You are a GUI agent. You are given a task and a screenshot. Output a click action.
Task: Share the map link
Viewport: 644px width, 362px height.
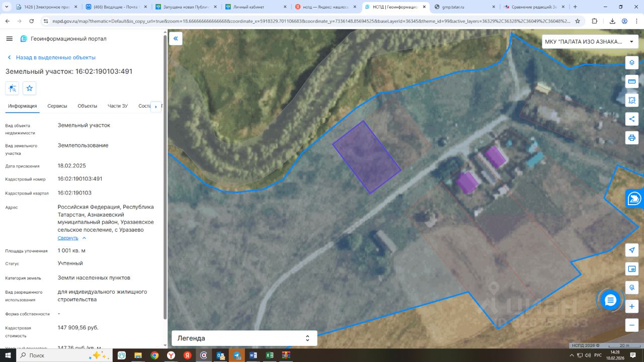point(632,119)
